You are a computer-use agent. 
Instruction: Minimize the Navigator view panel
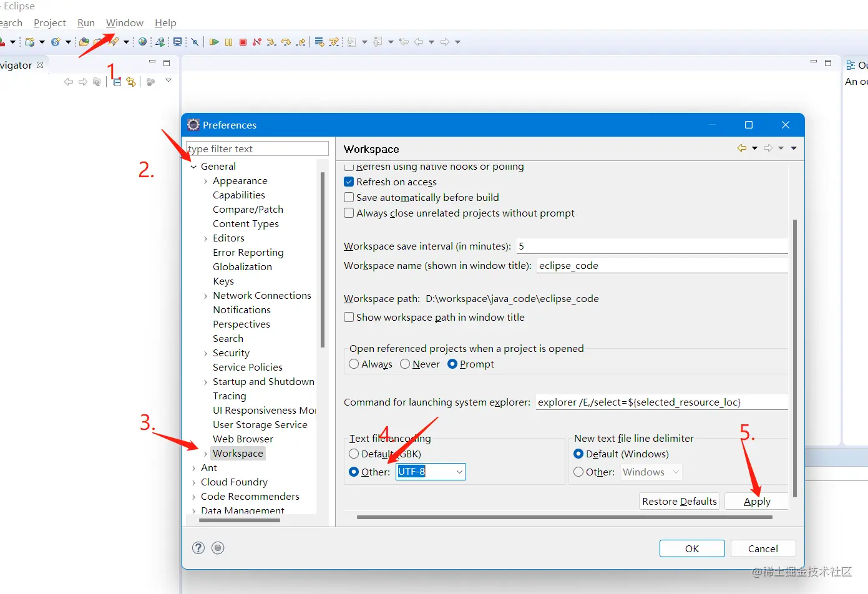(152, 62)
